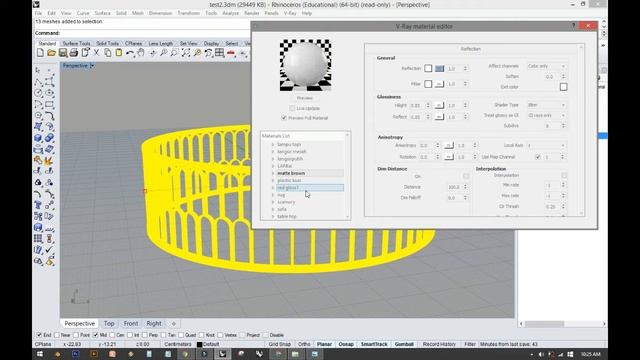Screen dimensions: 640x360
Task: Click the Four Viewports grid icon
Action: pos(220,53)
